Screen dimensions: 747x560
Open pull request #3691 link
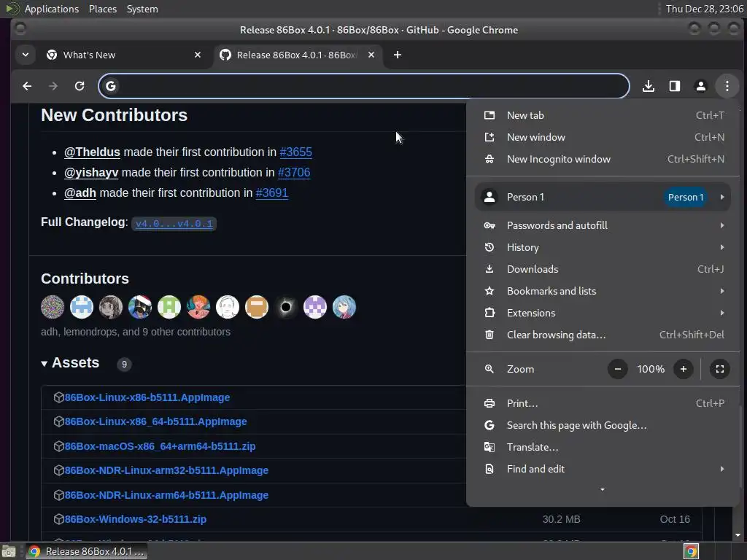tap(271, 192)
